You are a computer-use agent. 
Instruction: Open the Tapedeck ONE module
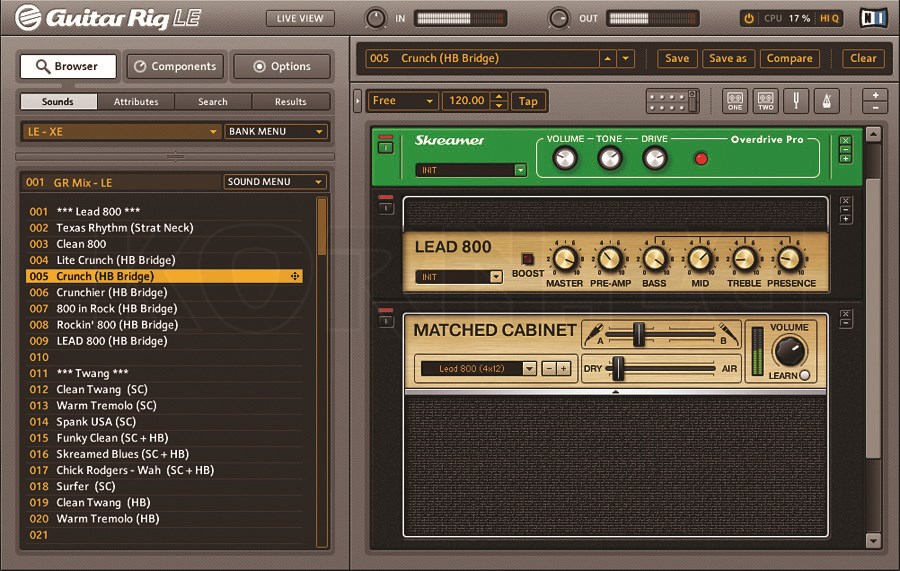[735, 102]
